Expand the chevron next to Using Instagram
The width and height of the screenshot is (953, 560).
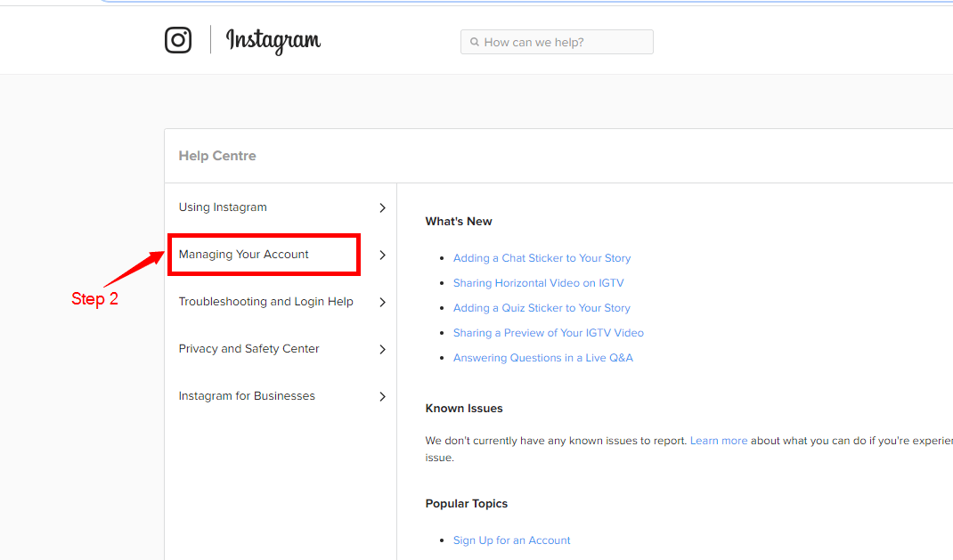(x=382, y=207)
